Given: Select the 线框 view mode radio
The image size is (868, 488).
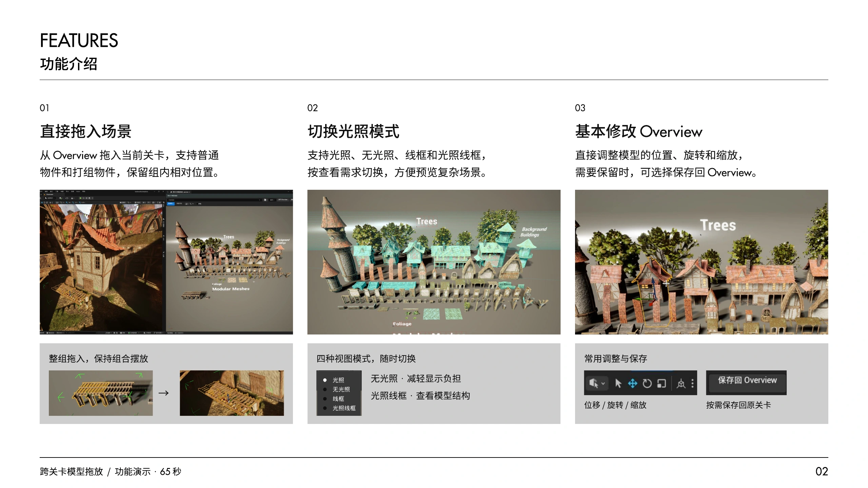Looking at the screenshot, I should tap(325, 399).
